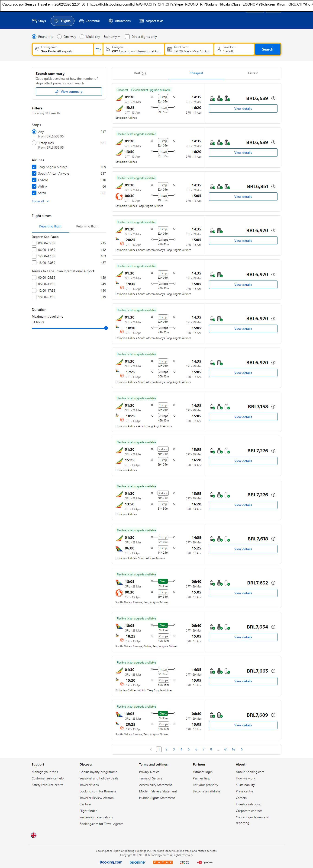This screenshot has height=868, width=313.
Task: Open the Travellers selector
Action: tap(234, 49)
